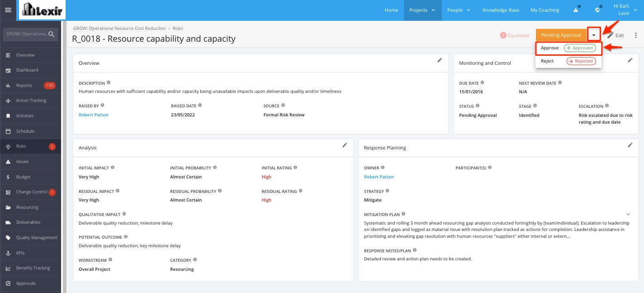
Task: Open Approvals in the sidebar
Action: 30,283
